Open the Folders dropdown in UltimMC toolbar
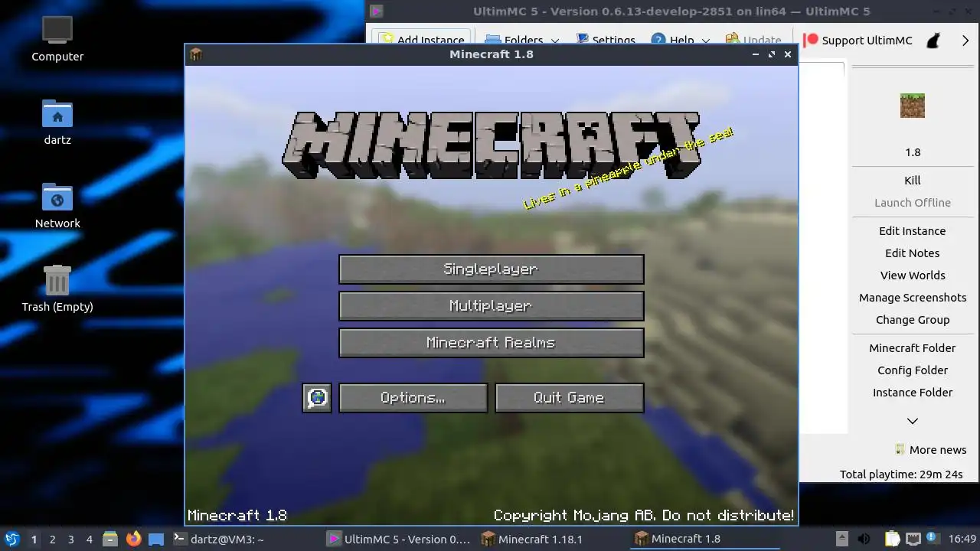The width and height of the screenshot is (980, 551). click(522, 41)
